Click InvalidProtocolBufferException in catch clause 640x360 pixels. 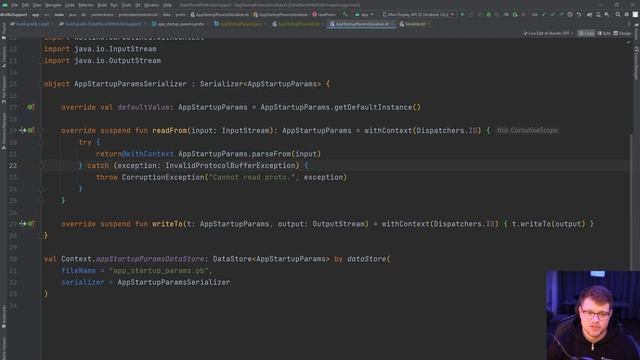click(229, 166)
